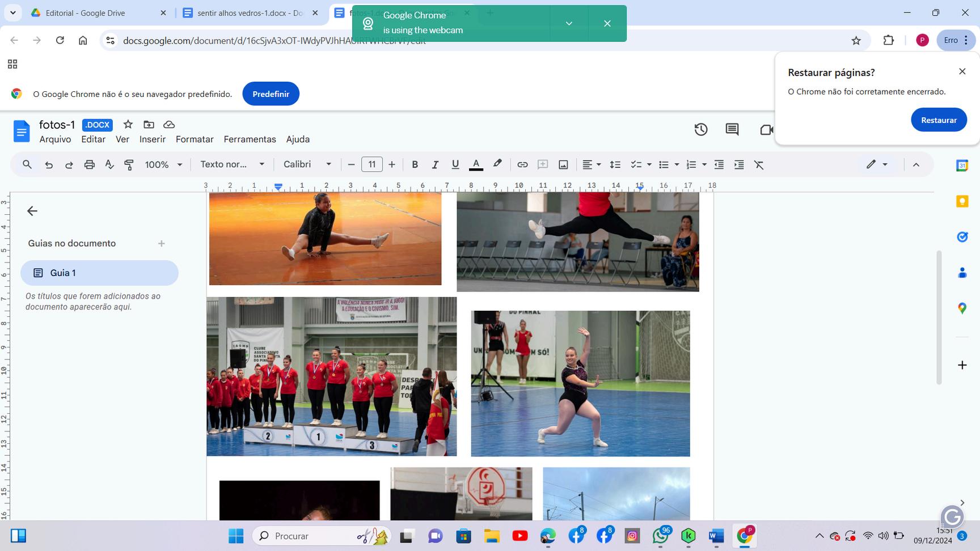Open the zoom 100% dropdown
This screenshot has height=551, width=980.
tap(163, 164)
